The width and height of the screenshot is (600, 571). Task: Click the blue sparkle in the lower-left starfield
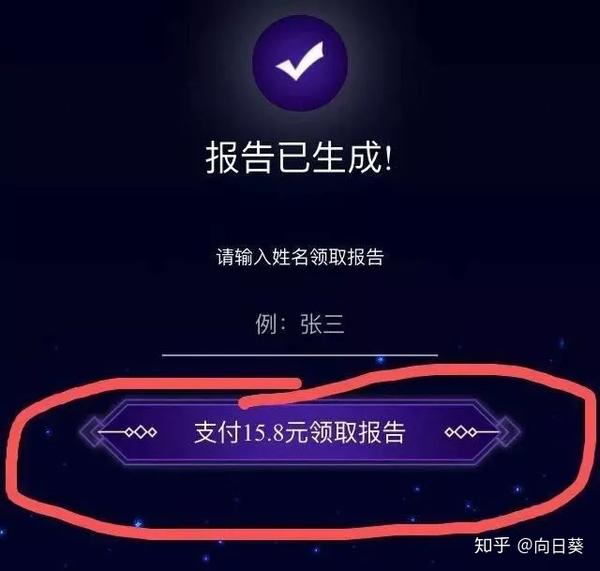139,523
